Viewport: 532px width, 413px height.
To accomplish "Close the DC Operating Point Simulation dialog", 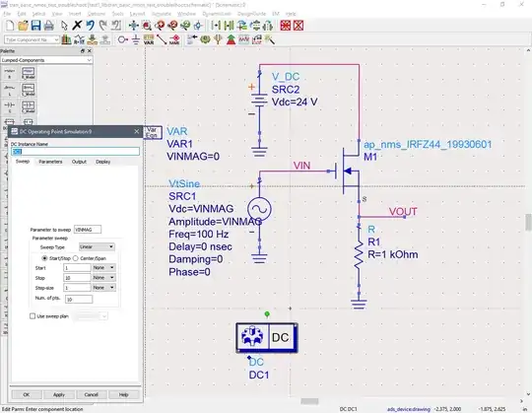I will [x=136, y=131].
